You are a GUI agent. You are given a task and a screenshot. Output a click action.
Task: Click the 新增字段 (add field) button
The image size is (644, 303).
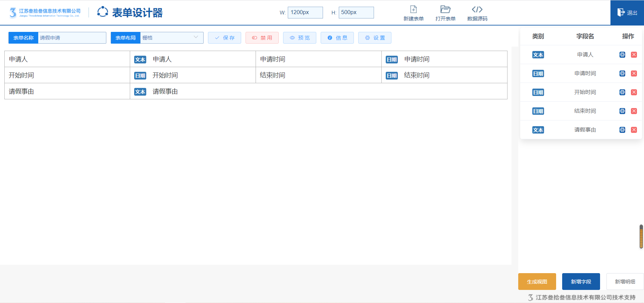(581, 282)
